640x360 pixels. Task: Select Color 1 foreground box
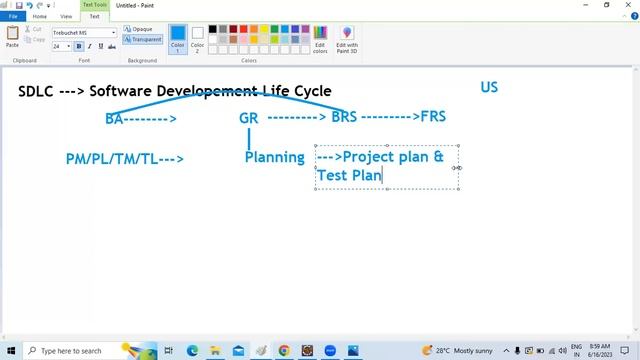[x=178, y=39]
